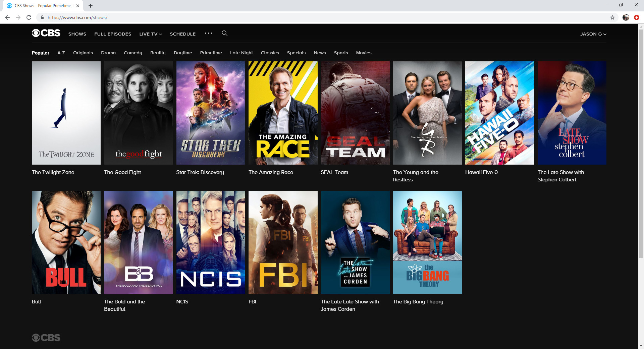The width and height of the screenshot is (644, 349).
Task: Open The Good Fight poster
Action: coord(139,113)
